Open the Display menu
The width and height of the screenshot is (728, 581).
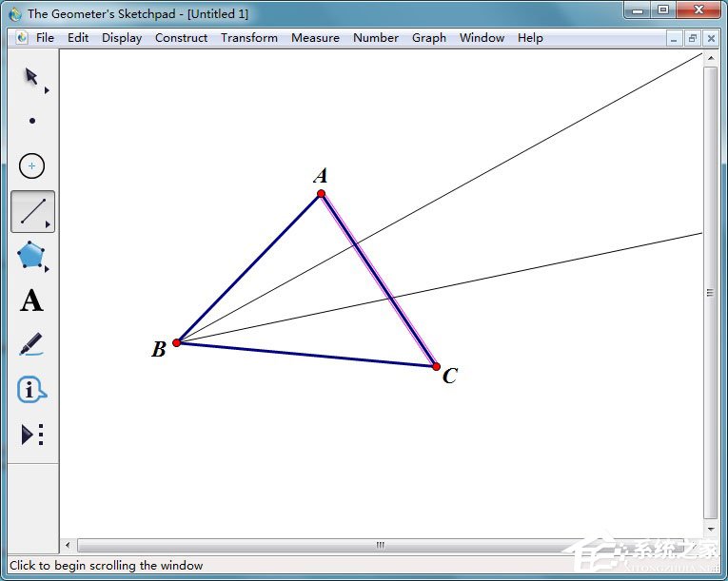[x=122, y=38]
